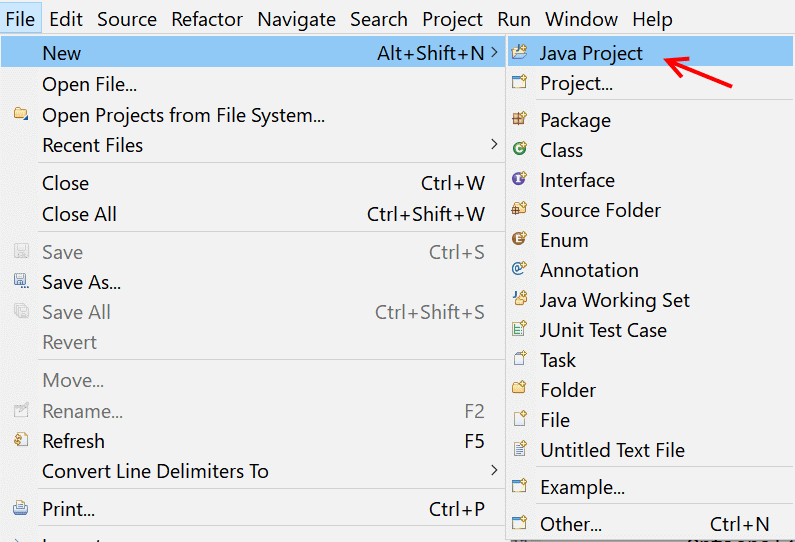Open the Window menu
Viewport: 795px width, 542px height.
[581, 19]
